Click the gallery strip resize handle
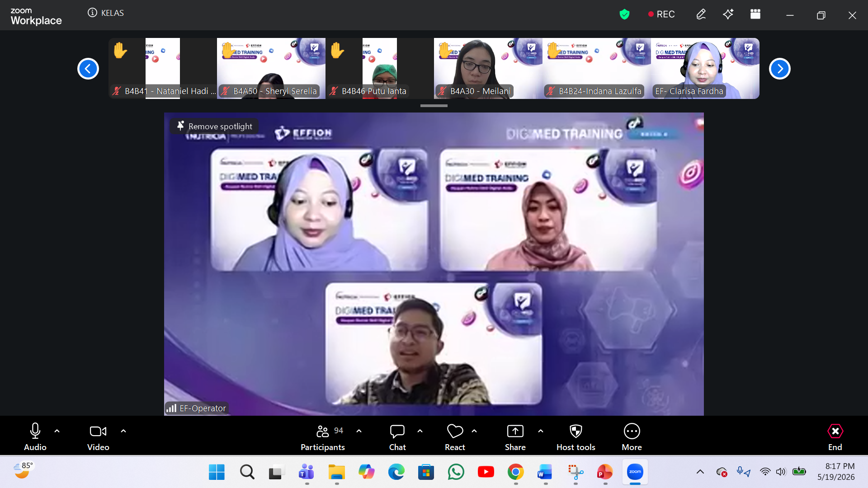This screenshot has height=488, width=868. 434,106
